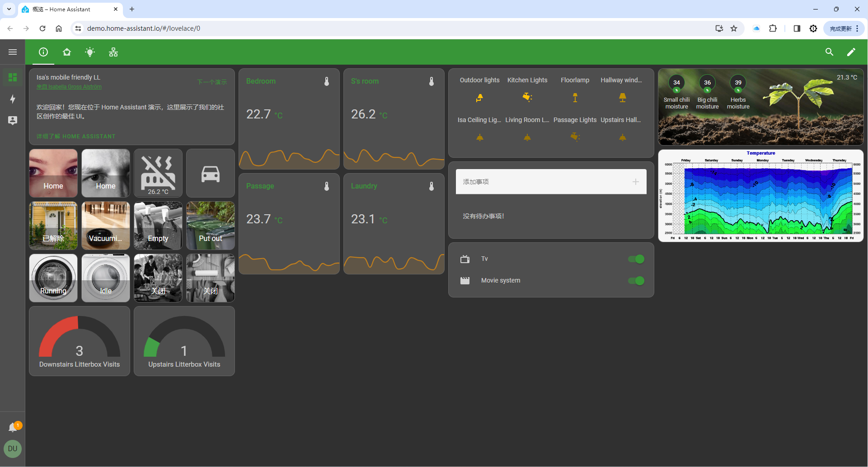The height and width of the screenshot is (467, 868).
Task: Click Laundry thermometer icon
Action: (432, 186)
